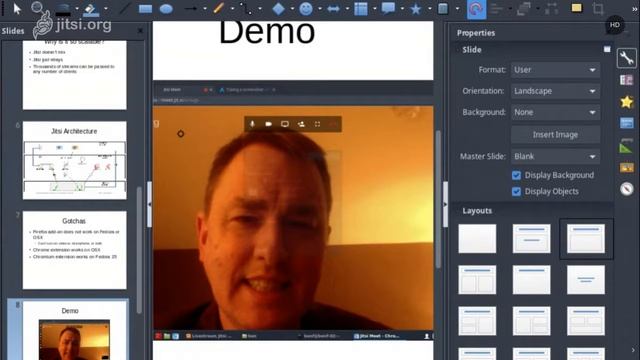Expand the Line arrow tool options
Viewport: 640px width, 360px height.
pyautogui.click(x=205, y=9)
